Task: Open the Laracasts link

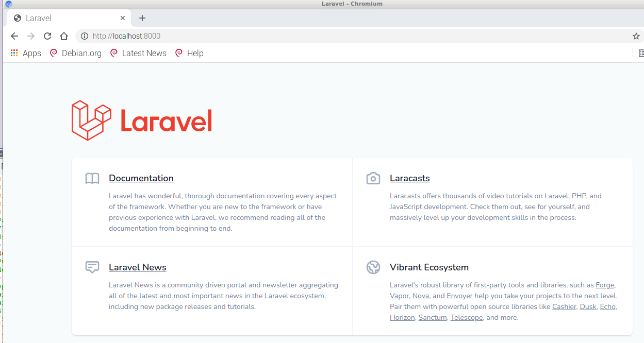Action: (409, 178)
